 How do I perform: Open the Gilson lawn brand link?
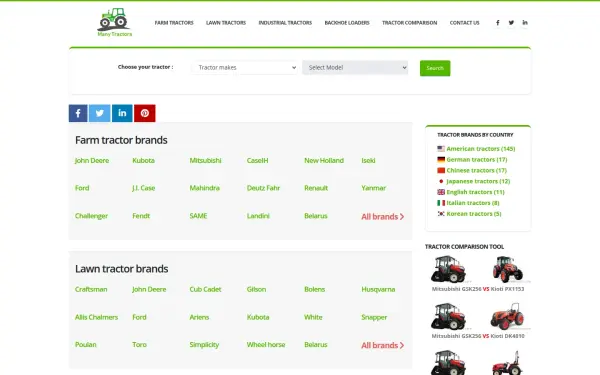(256, 289)
